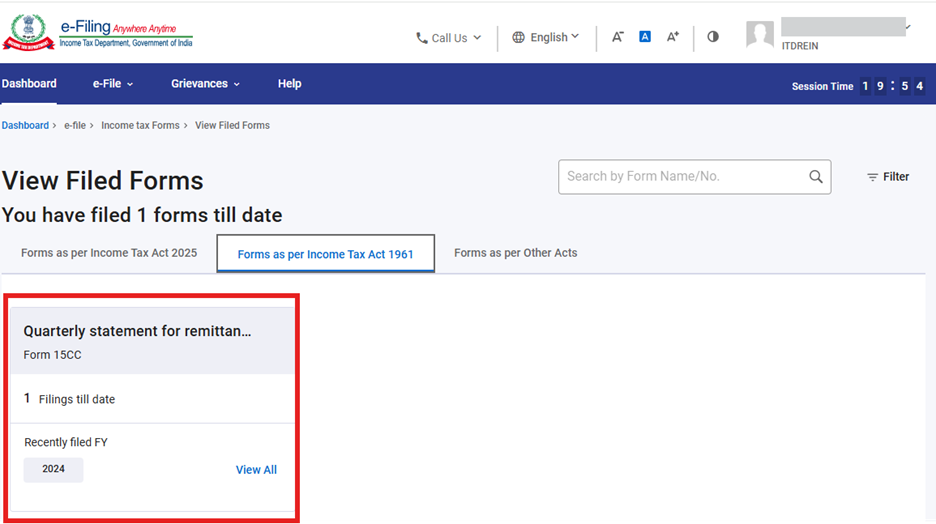Click the e-Filing Income Tax Department logo
The height and width of the screenshot is (524, 936).
coord(97,30)
